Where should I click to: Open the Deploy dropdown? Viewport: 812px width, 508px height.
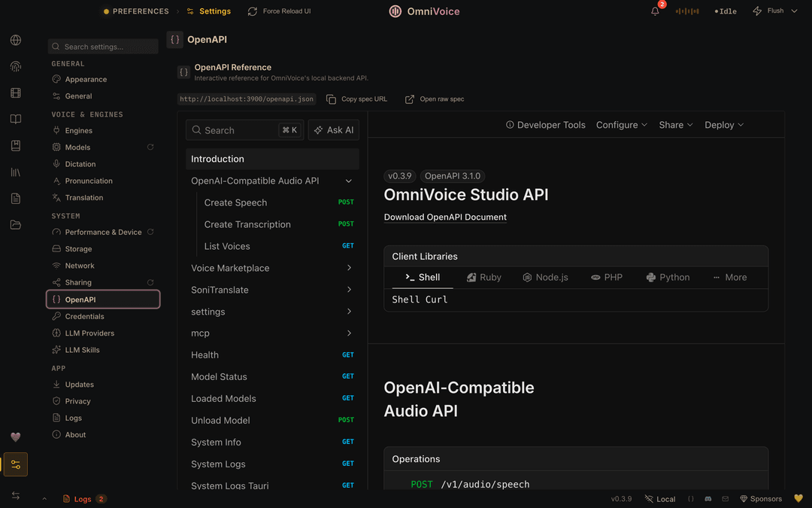[x=724, y=125]
